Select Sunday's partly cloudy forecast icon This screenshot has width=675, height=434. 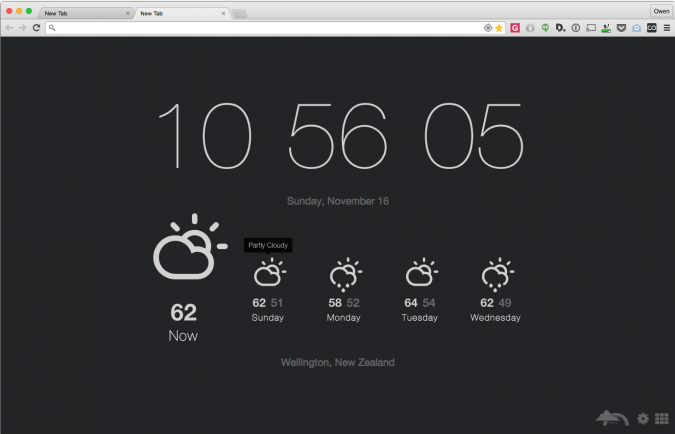coord(268,273)
